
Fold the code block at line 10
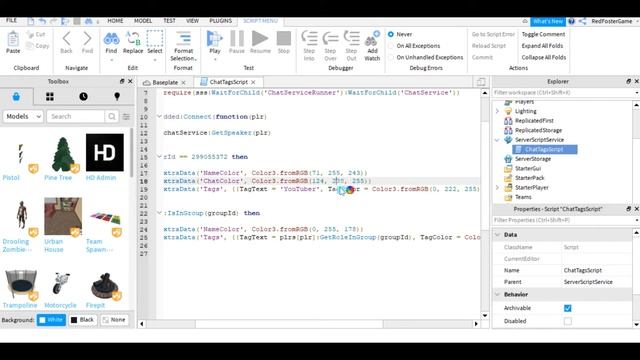(x=159, y=117)
